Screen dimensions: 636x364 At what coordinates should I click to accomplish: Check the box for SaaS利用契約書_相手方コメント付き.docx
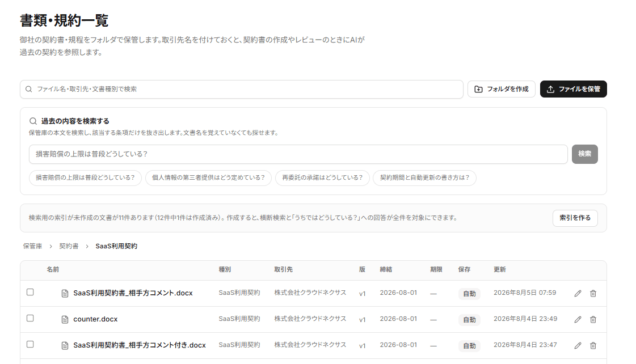(30, 344)
